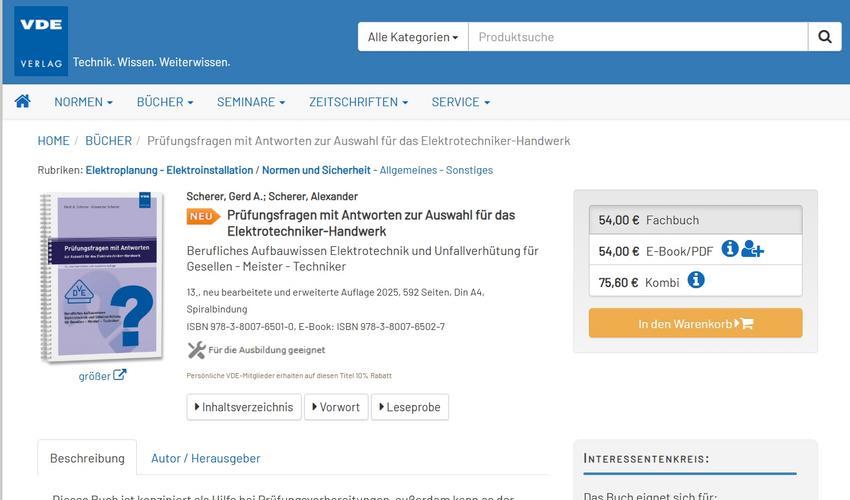Open Elektroplanung - Elektroinstallation rubric link
Image resolution: width=850 pixels, height=500 pixels.
point(169,170)
